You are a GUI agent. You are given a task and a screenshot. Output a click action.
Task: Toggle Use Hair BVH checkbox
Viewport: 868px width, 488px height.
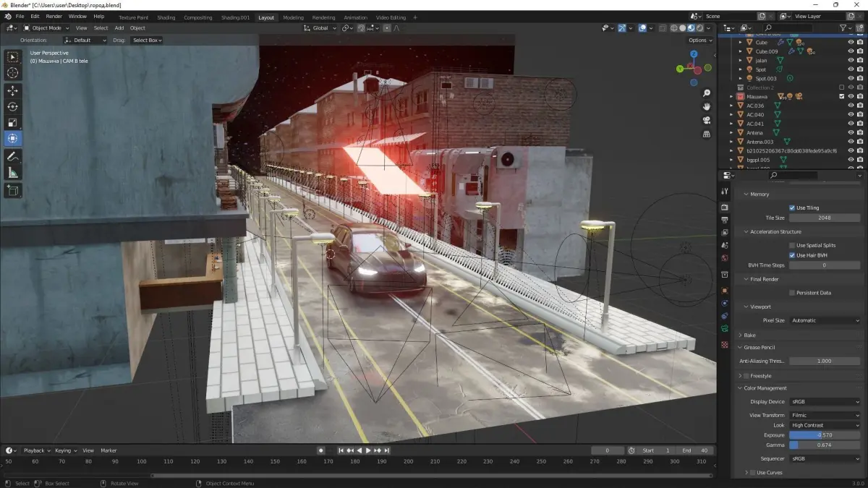point(792,255)
